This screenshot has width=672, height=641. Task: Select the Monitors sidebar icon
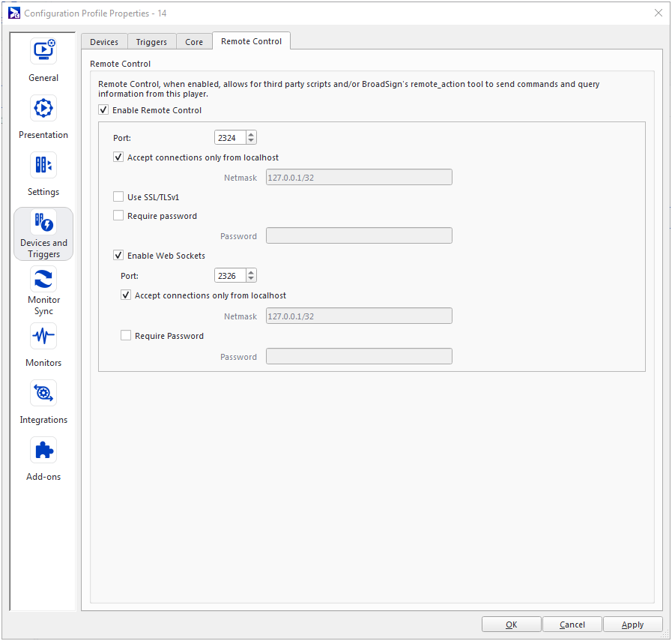pyautogui.click(x=43, y=337)
